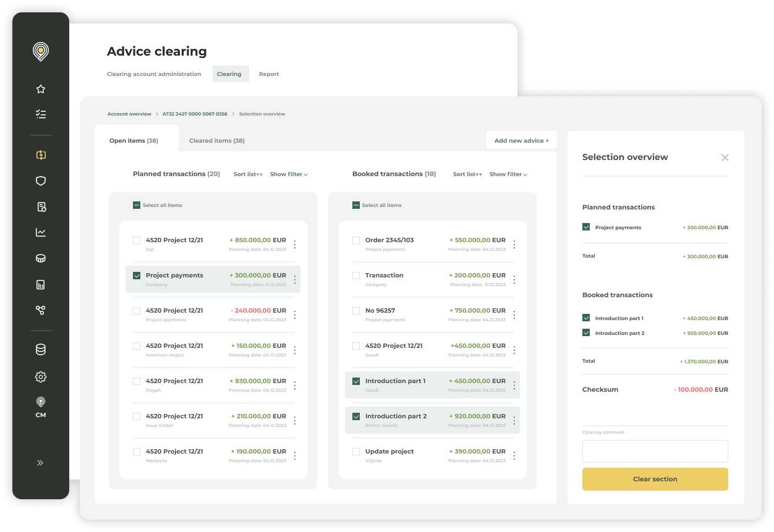The width and height of the screenshot is (774, 532).
Task: Open the bar chart icon in the sidebar
Action: pos(40,284)
